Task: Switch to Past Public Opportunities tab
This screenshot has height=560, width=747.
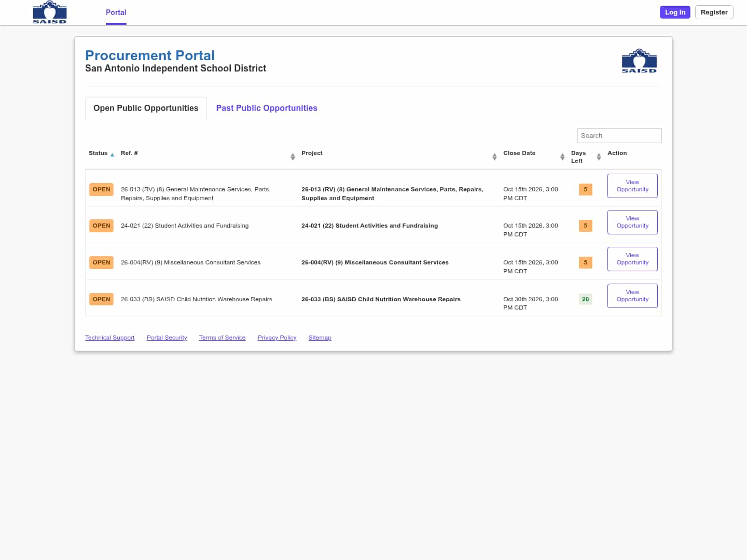Action: coord(267,108)
